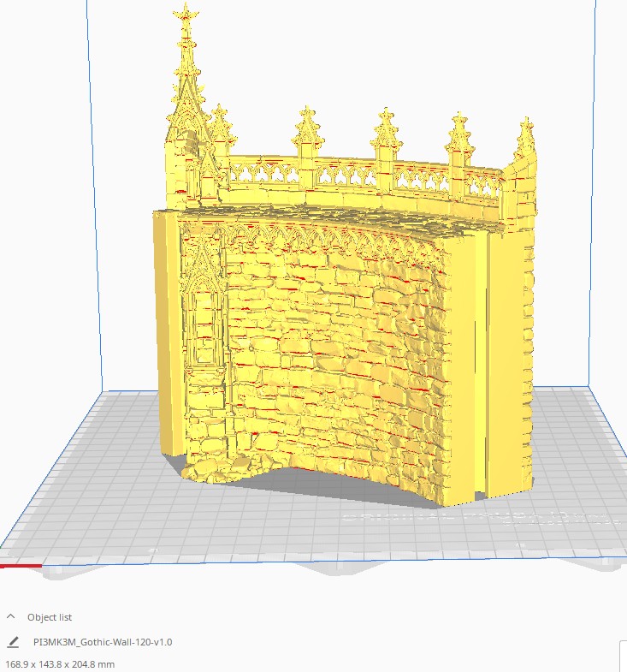Collapse the Object list panel chevron

click(11, 616)
